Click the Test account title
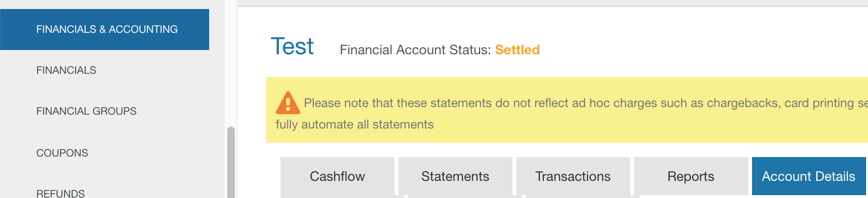Image resolution: width=868 pixels, height=198 pixels. pyautogui.click(x=292, y=47)
